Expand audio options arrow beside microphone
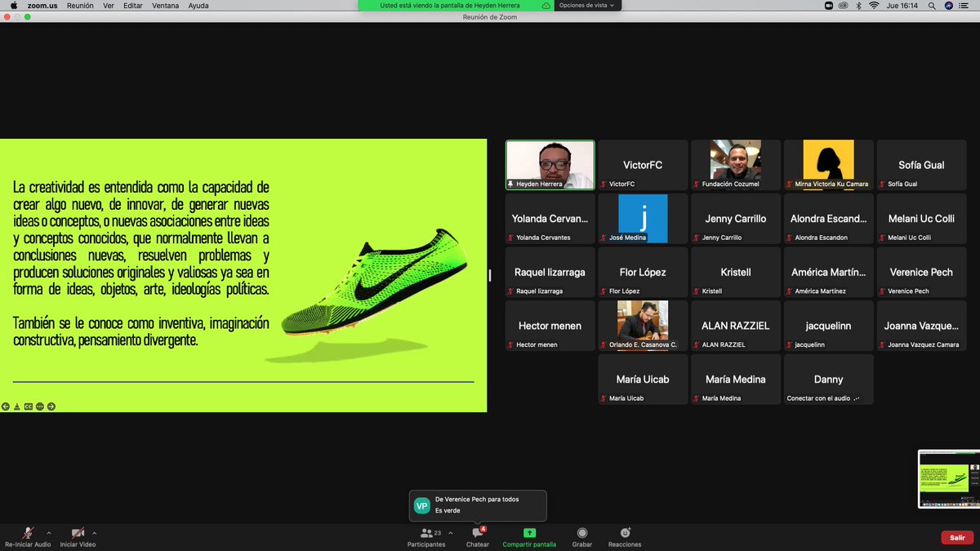 tap(48, 532)
